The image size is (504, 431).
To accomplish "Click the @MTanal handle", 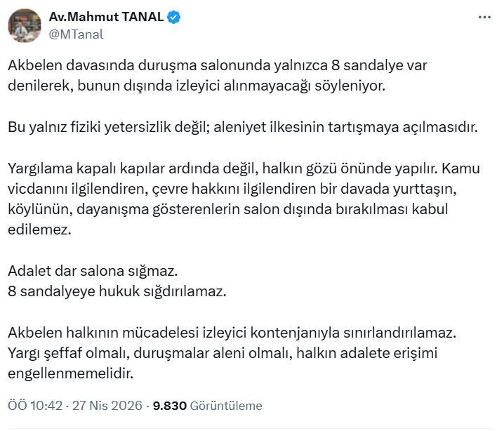I will coord(75,33).
